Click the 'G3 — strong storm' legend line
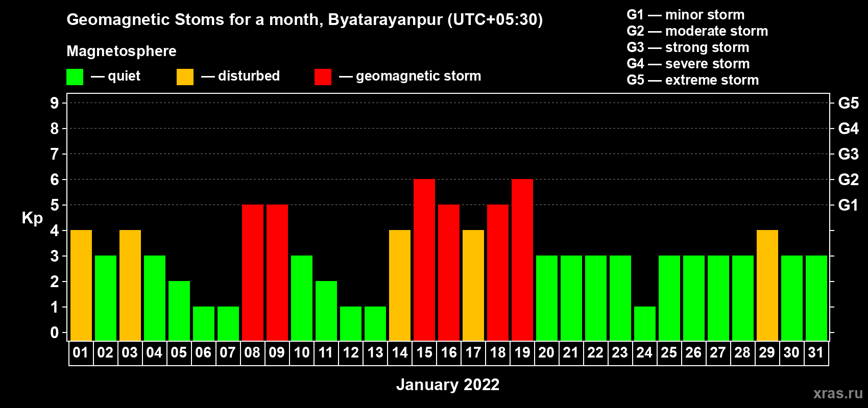The height and width of the screenshot is (408, 868). point(688,47)
